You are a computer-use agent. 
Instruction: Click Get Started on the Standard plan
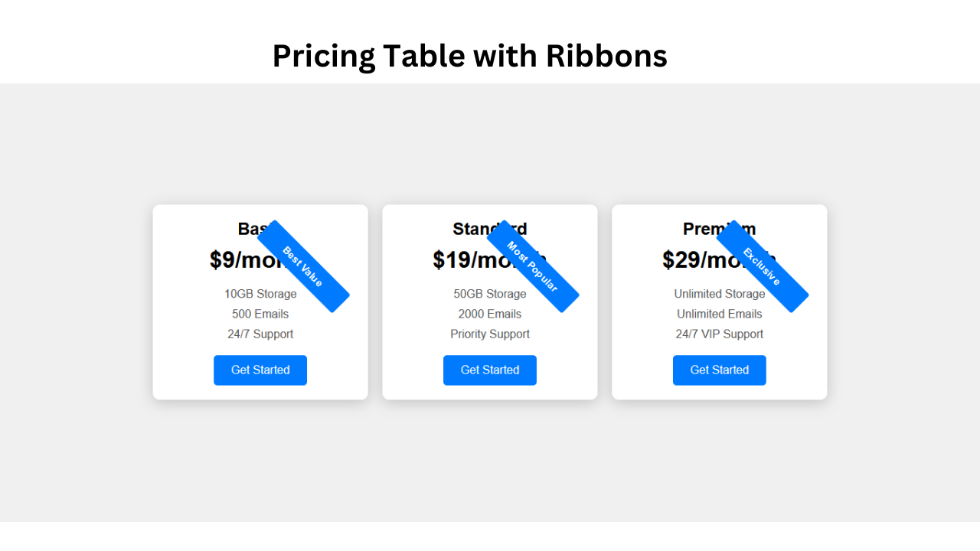click(490, 370)
